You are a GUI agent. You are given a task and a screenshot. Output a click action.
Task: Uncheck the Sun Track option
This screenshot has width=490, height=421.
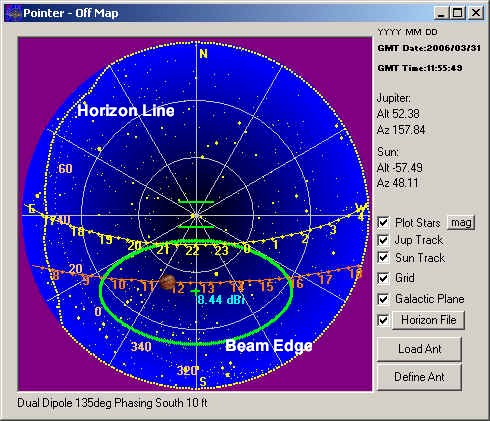click(383, 258)
